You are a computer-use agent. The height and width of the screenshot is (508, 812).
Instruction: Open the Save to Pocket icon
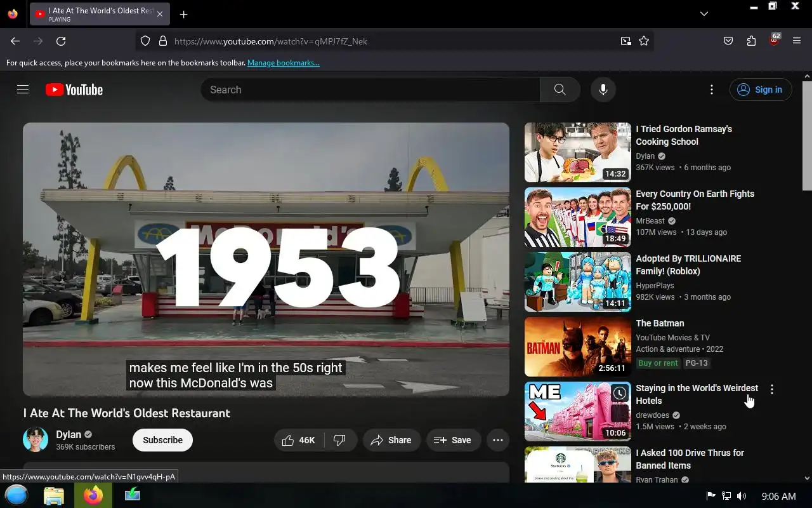728,41
